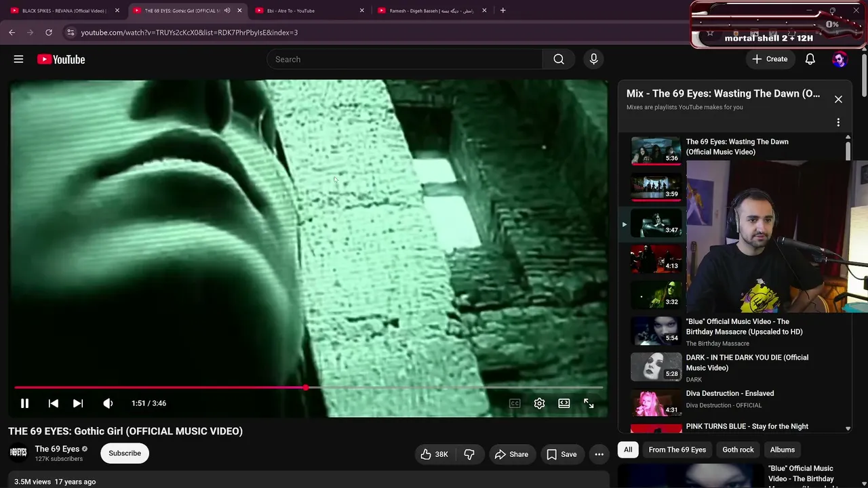Open "The 69 Eyes: Wasting The Dawn" title
This screenshot has height=488, width=868.
click(737, 146)
